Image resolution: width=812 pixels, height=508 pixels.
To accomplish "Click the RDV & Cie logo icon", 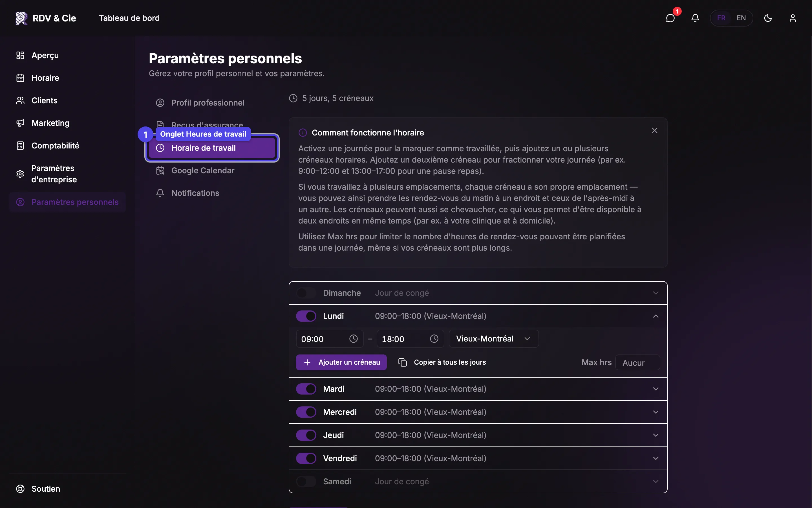I will click(x=21, y=18).
